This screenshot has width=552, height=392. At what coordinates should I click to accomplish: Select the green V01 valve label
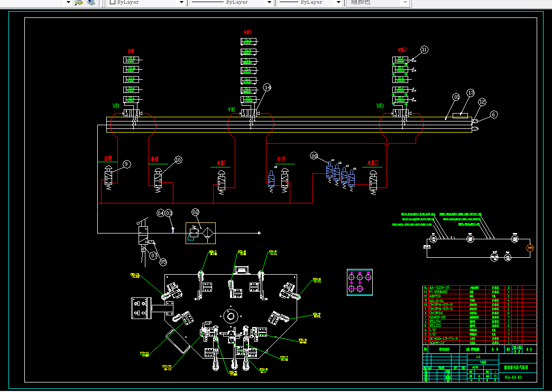[116, 106]
